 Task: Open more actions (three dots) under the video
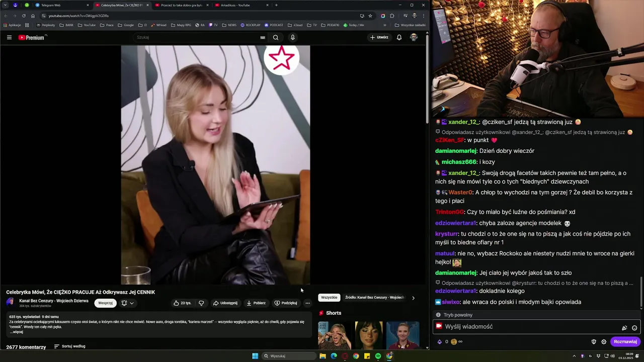(x=307, y=303)
